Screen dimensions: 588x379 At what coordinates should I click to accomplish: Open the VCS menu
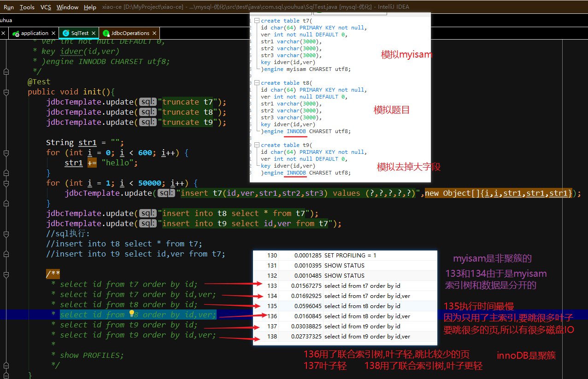[46, 7]
